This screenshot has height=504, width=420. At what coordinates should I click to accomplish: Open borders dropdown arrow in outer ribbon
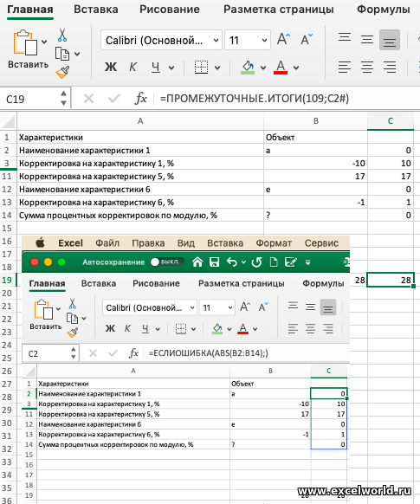217,68
